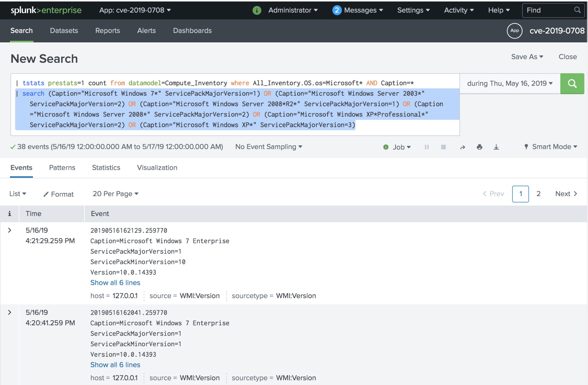This screenshot has width=588, height=385.
Task: Open the Job dropdown menu
Action: 402,147
